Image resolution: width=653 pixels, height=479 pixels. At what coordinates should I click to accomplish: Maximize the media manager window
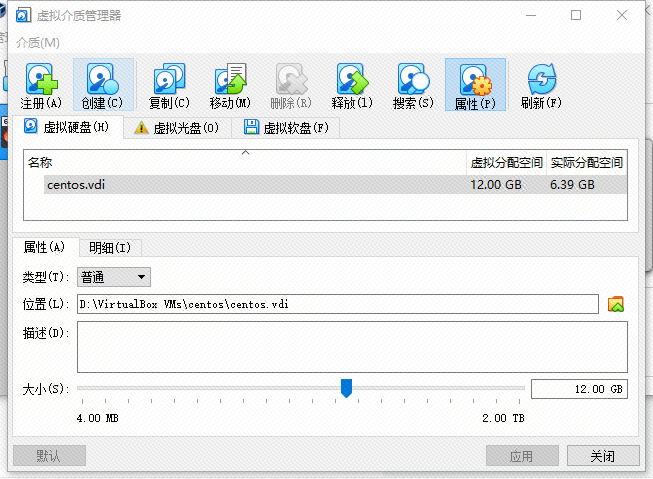[x=576, y=15]
